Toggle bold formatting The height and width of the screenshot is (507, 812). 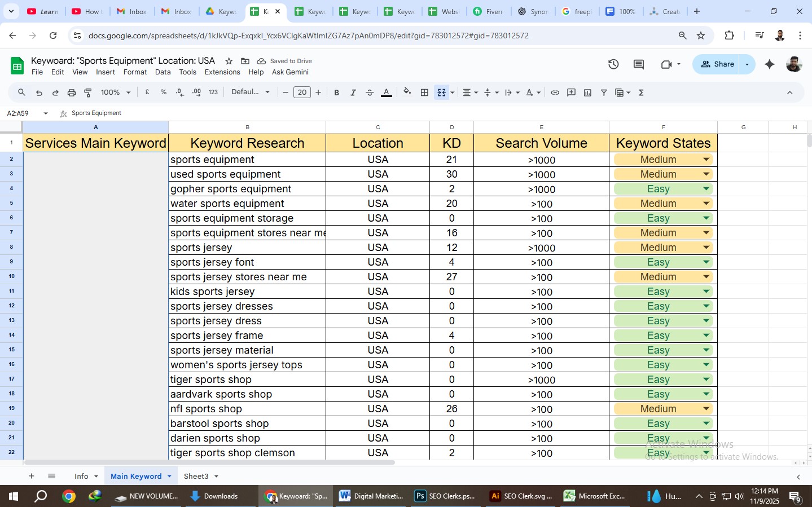[336, 92]
